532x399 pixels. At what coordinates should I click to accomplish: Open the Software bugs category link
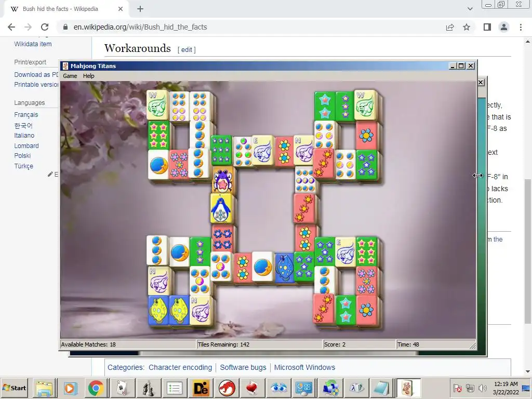point(243,367)
